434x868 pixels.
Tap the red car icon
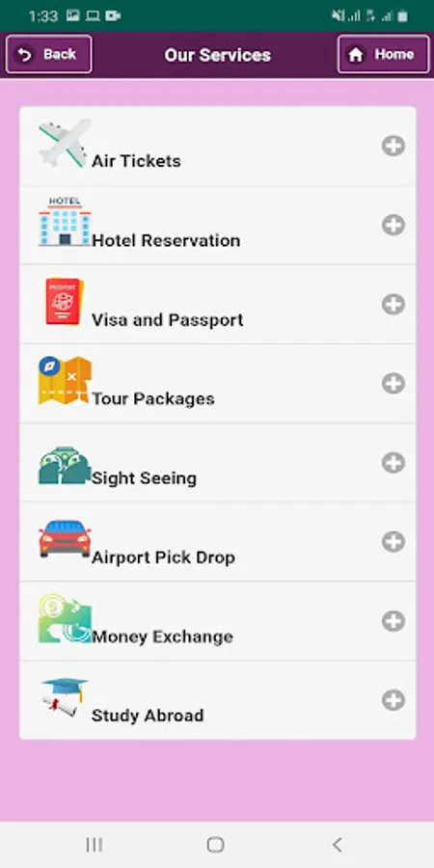tap(65, 538)
